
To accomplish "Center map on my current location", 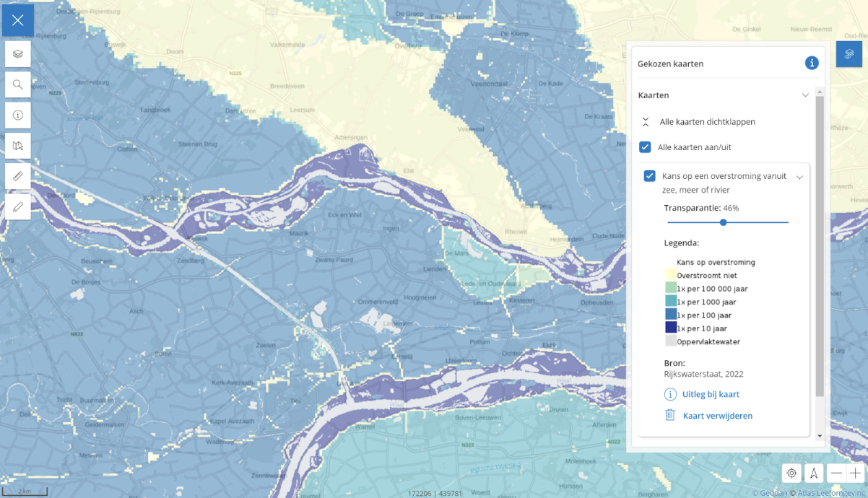I will (x=792, y=473).
